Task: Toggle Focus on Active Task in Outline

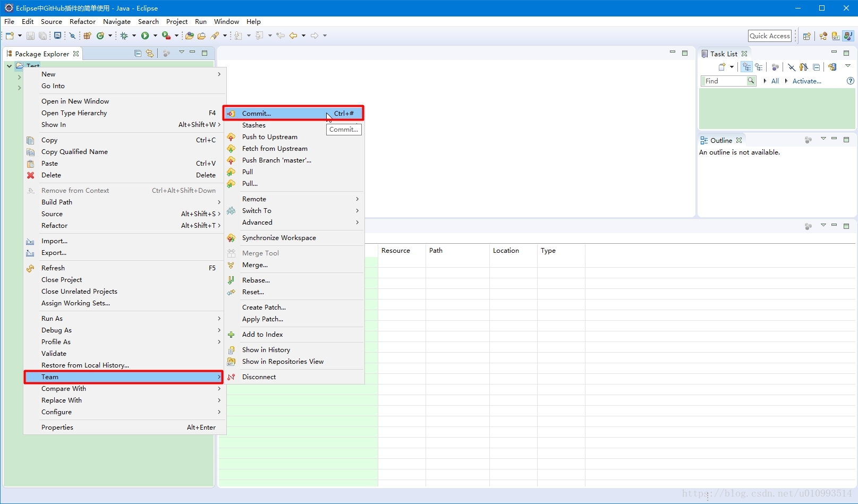Action: (808, 140)
